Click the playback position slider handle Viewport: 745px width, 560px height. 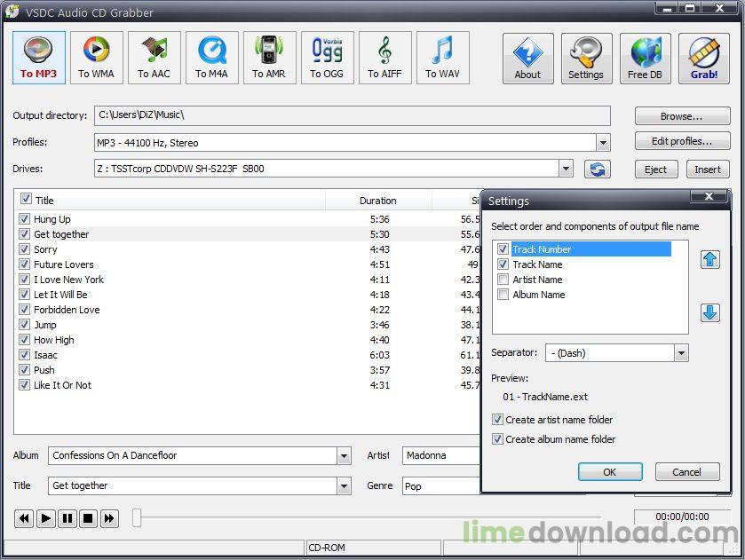137,518
